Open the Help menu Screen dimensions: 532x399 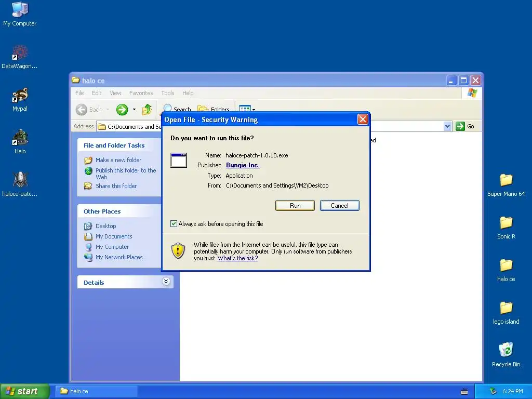pos(188,93)
